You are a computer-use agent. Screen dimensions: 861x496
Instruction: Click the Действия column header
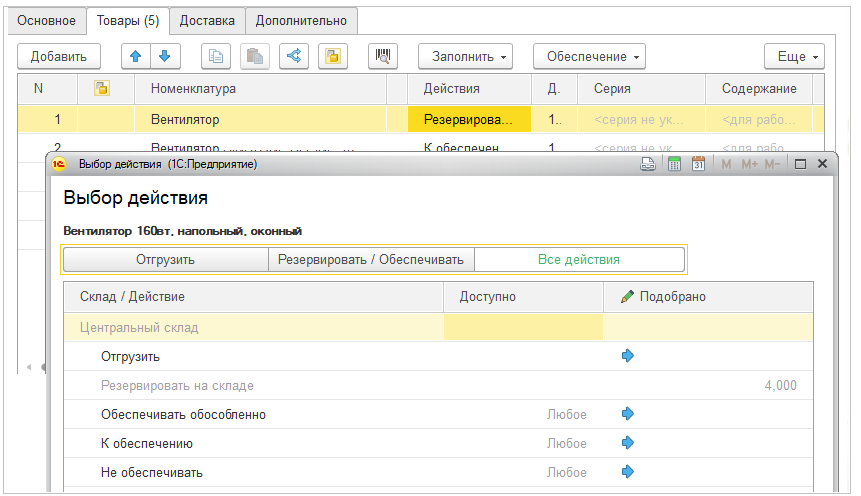click(x=469, y=88)
